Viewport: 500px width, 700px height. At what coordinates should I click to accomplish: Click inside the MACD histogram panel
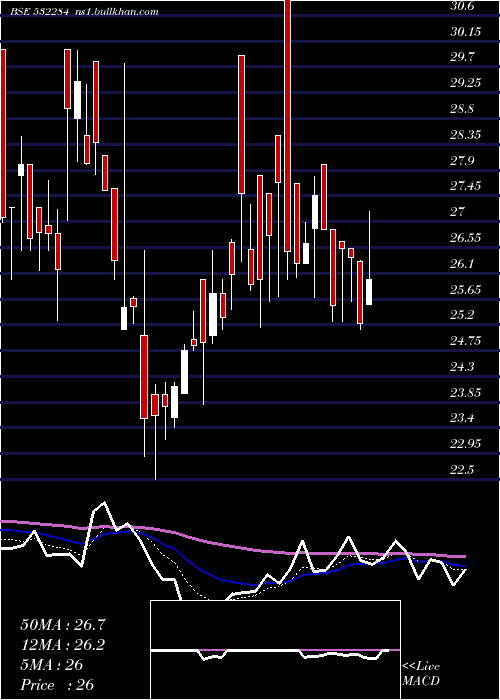275,650
